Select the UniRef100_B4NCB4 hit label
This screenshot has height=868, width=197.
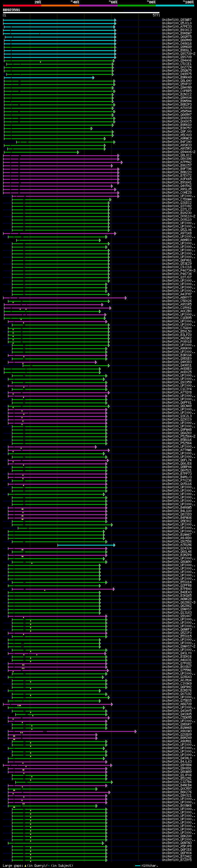pos(177,785)
